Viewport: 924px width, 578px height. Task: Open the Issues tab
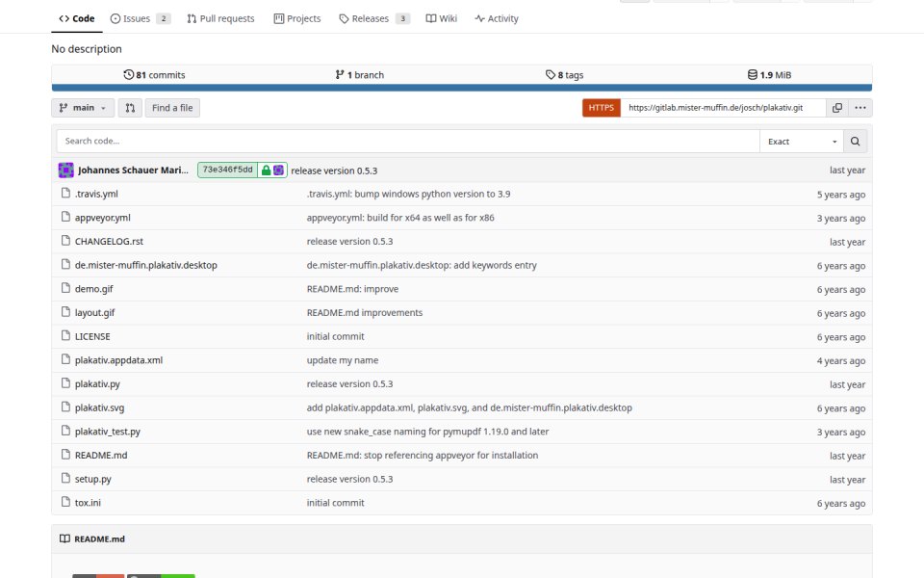tap(141, 19)
